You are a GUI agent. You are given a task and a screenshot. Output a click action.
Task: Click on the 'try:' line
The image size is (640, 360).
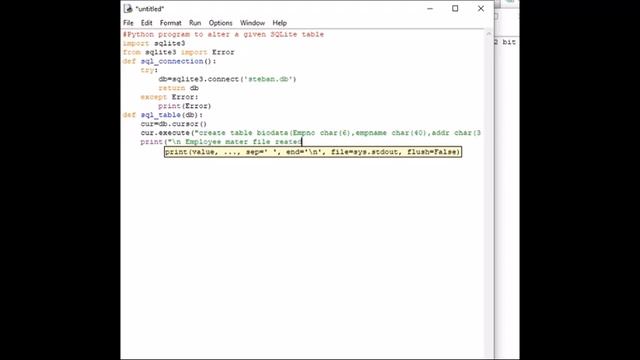(149, 70)
